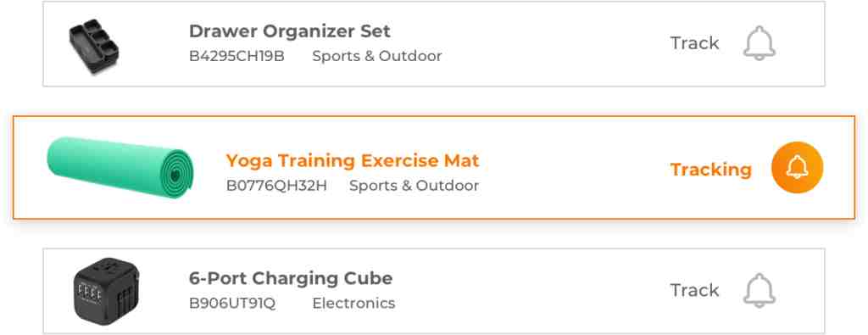Click Track next to 6-Port Charging Cube
Screen dimensions: 868x335
[695, 290]
